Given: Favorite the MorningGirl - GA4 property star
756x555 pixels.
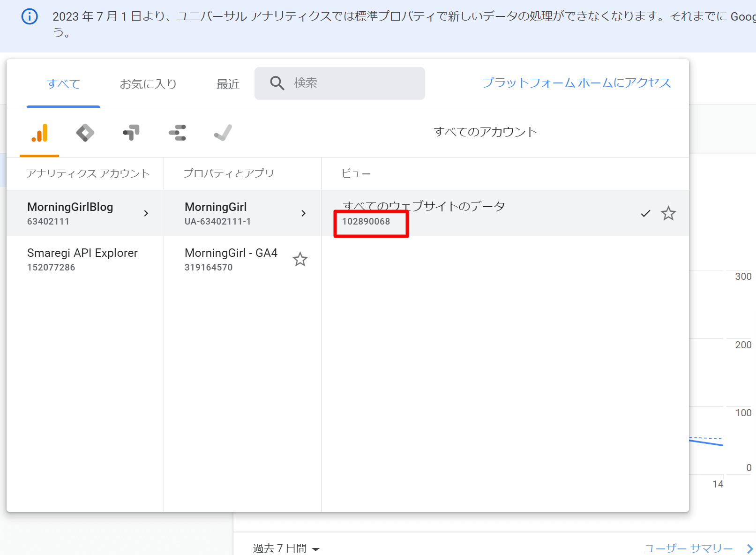Looking at the screenshot, I should 300,259.
